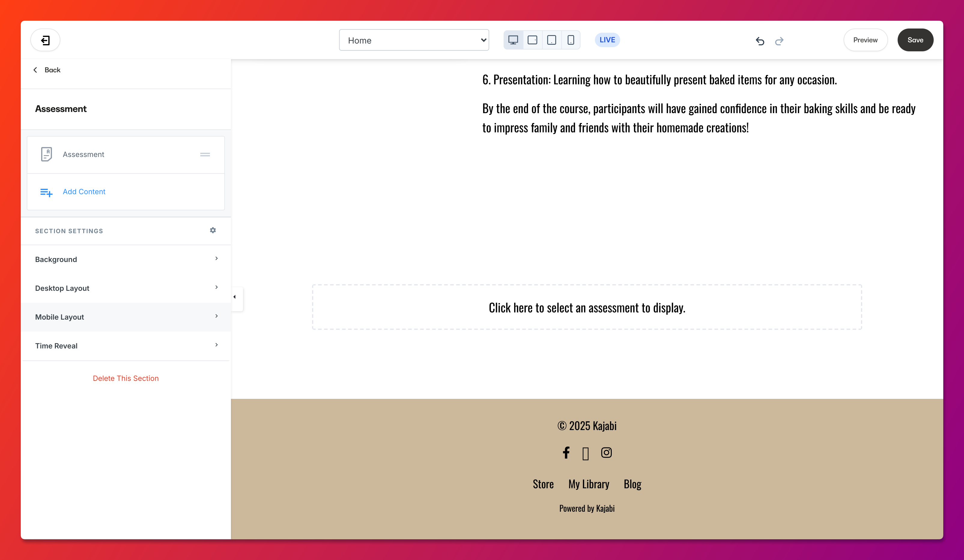Switch to portrait tablet preview

pos(551,40)
